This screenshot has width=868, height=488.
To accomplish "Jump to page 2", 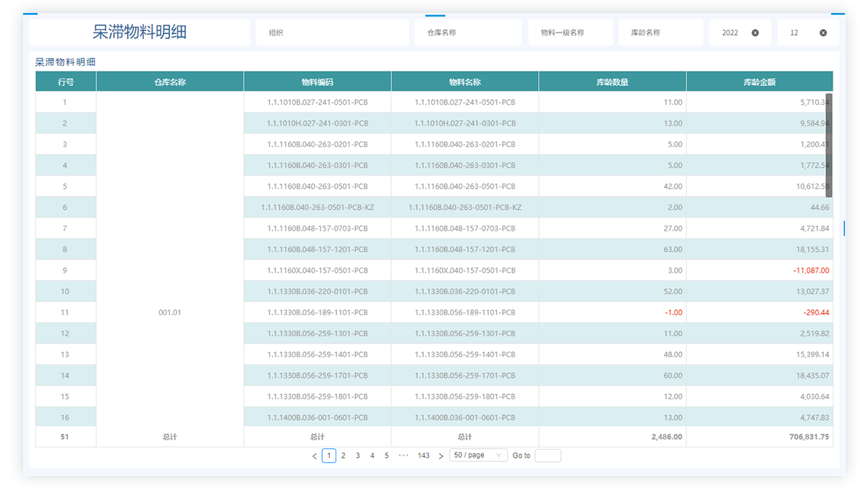I will (344, 455).
